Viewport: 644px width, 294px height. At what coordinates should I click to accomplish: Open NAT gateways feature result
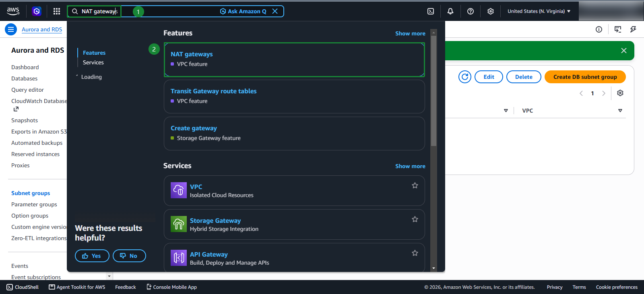(x=294, y=60)
